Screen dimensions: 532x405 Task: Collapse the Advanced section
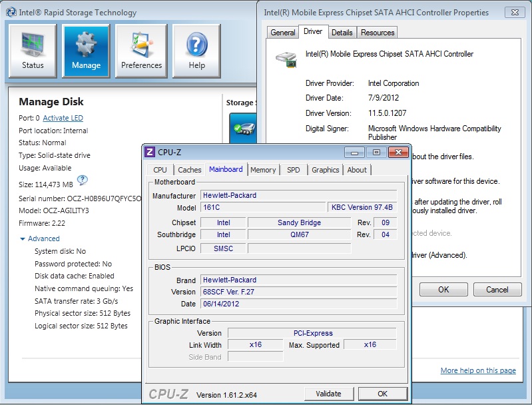[x=23, y=238]
